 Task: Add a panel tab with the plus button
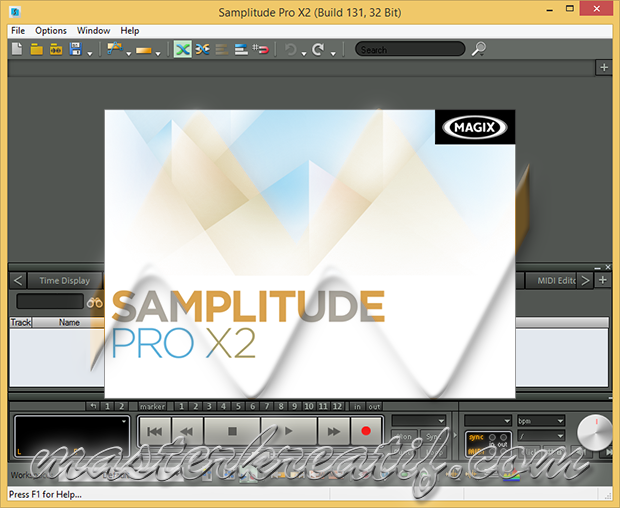coord(603,280)
